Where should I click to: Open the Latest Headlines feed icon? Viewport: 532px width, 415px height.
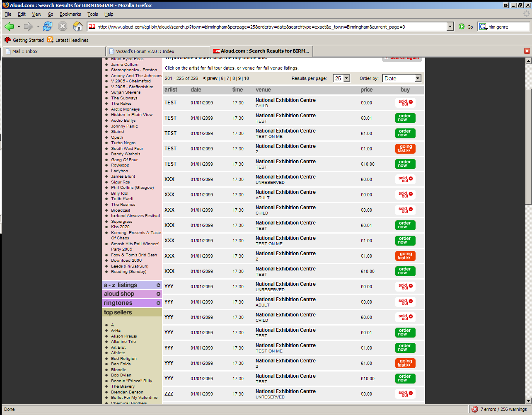[x=50, y=40]
